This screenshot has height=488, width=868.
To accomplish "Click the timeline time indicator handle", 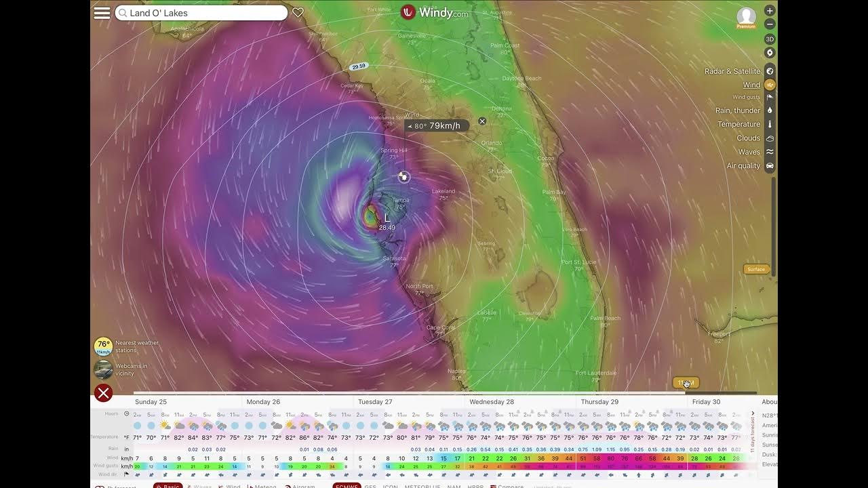I will (686, 383).
